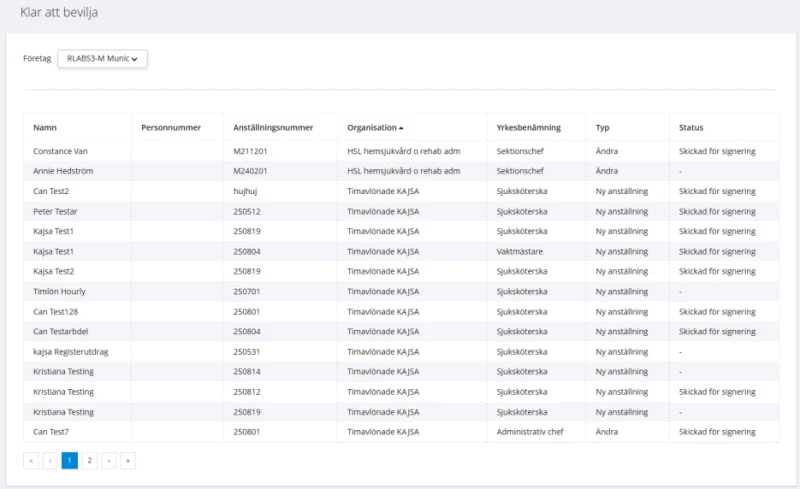
Task: Click the next page single-right arrow
Action: coord(108,460)
